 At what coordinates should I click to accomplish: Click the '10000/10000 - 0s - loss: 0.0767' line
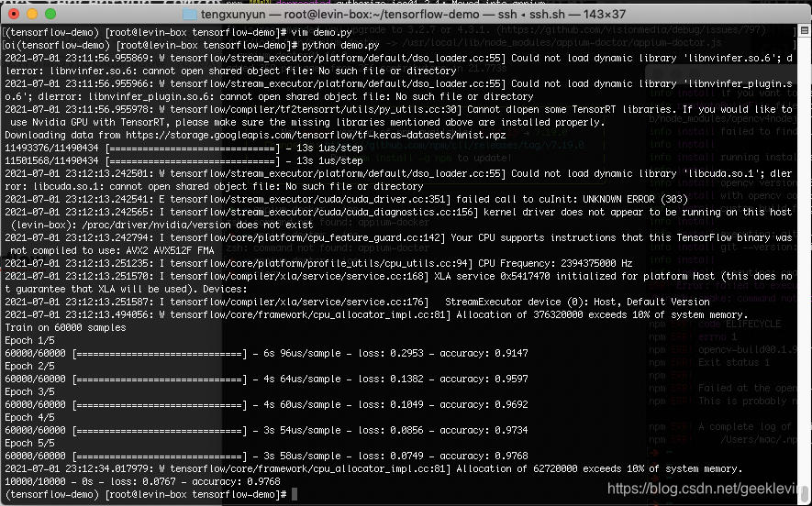(142, 481)
